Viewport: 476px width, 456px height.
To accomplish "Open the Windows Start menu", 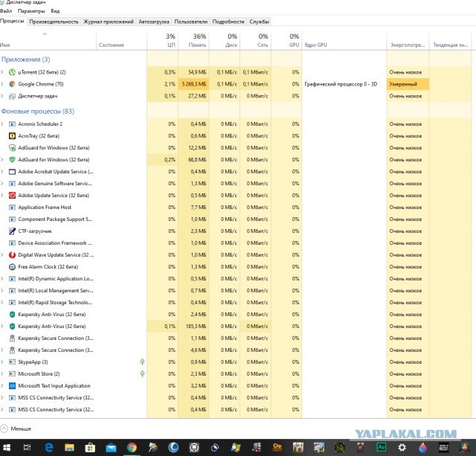I will point(7,448).
